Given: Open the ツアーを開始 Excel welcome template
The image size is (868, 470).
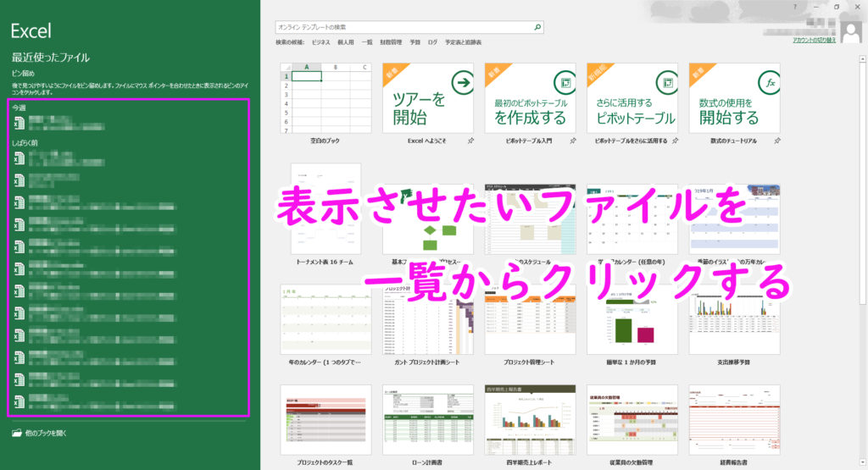Looking at the screenshot, I should 428,98.
